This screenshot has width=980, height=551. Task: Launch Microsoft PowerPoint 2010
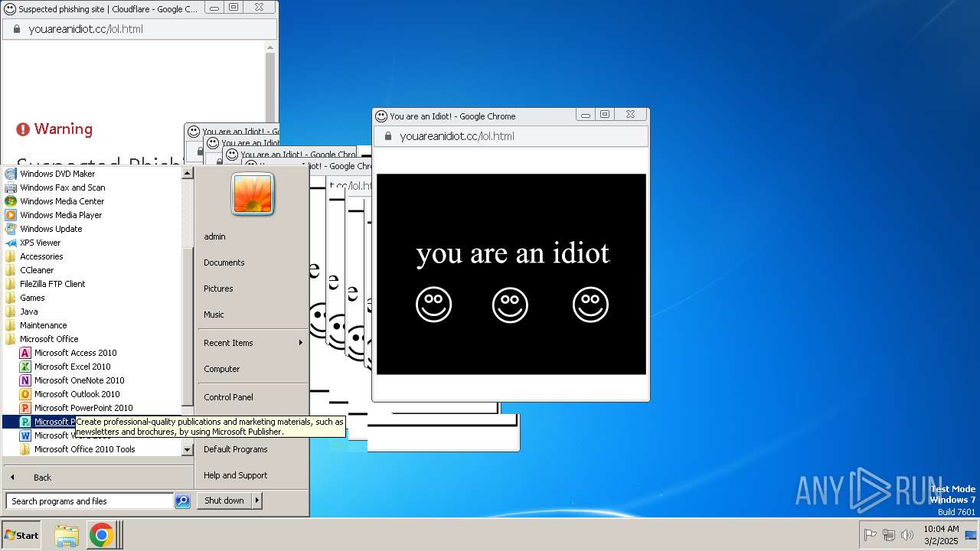point(83,408)
